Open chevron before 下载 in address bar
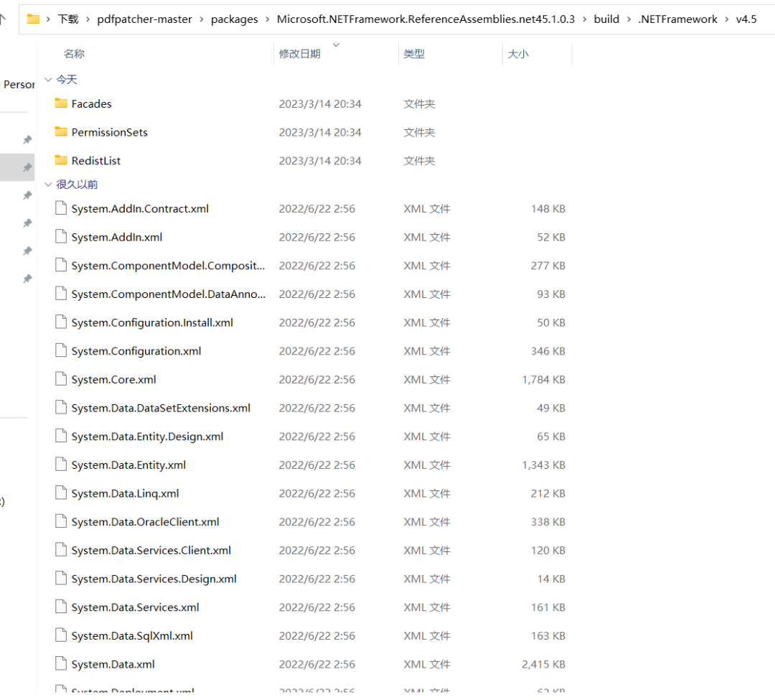Screen dimensions: 775x700 [x=48, y=19]
